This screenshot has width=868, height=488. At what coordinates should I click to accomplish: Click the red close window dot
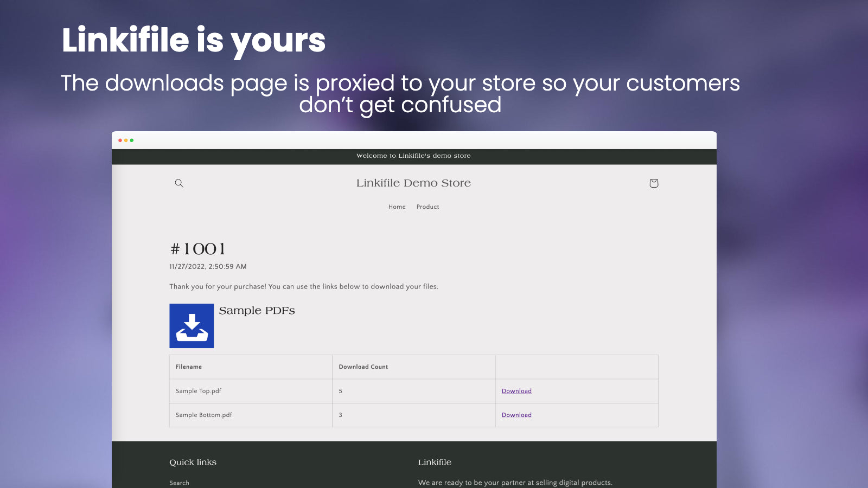tap(120, 140)
